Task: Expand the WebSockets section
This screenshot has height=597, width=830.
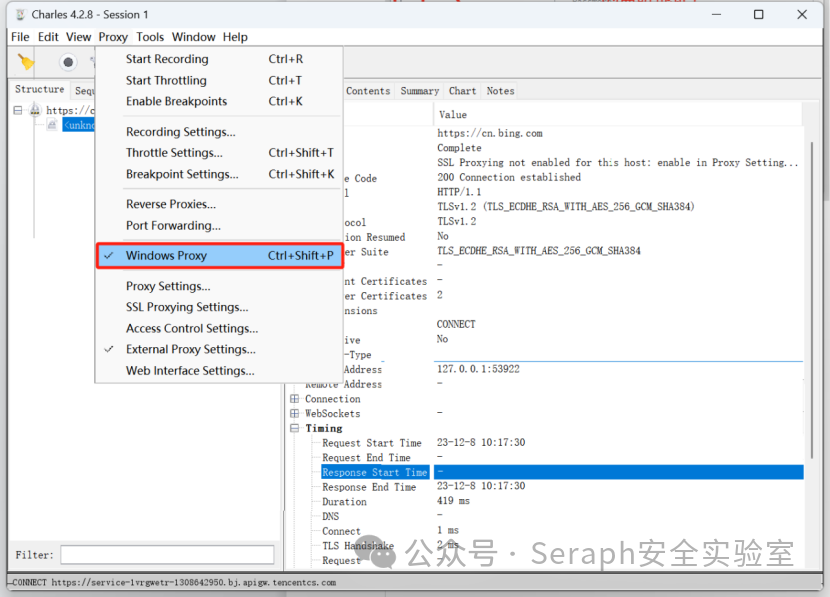Action: (294, 413)
